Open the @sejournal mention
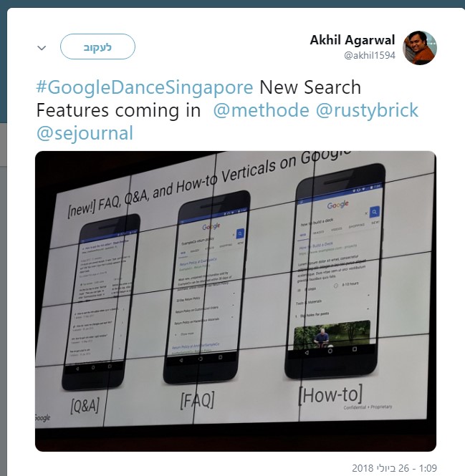This screenshot has height=476, width=465. (x=85, y=133)
